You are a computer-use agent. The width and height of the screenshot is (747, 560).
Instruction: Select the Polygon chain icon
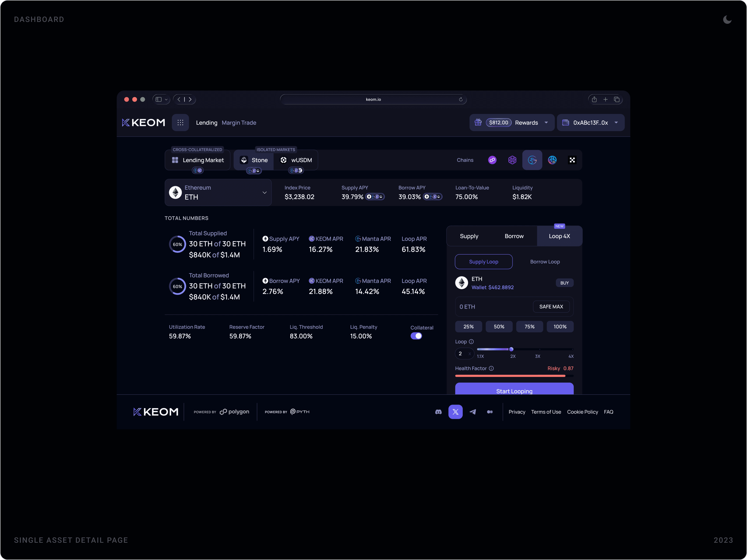(x=492, y=160)
